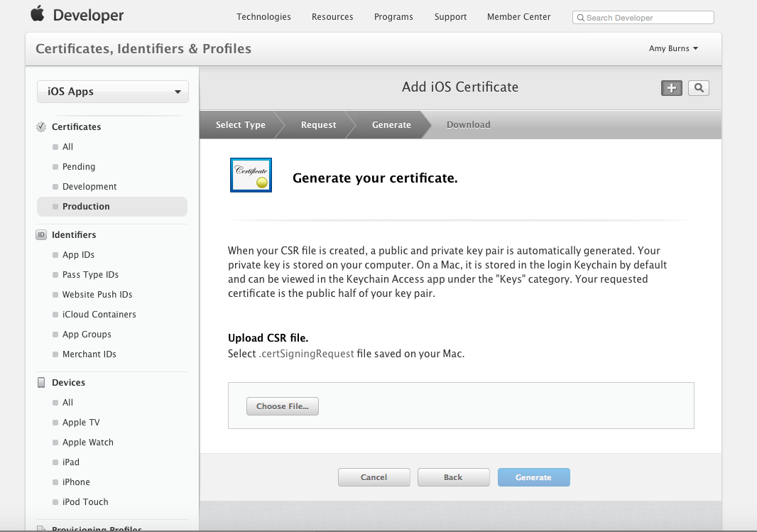757x532 pixels.
Task: Open the Member Center menu
Action: tap(518, 16)
